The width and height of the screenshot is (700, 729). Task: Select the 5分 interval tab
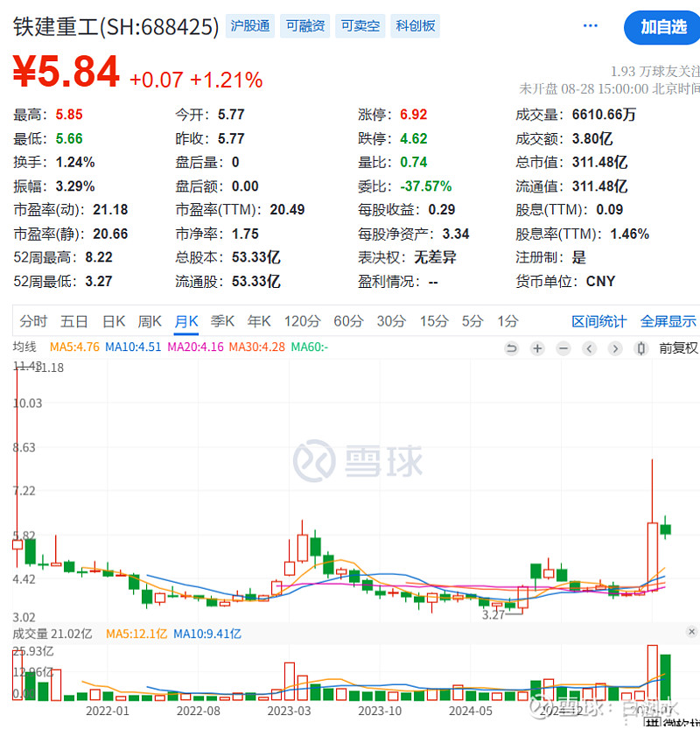472,321
